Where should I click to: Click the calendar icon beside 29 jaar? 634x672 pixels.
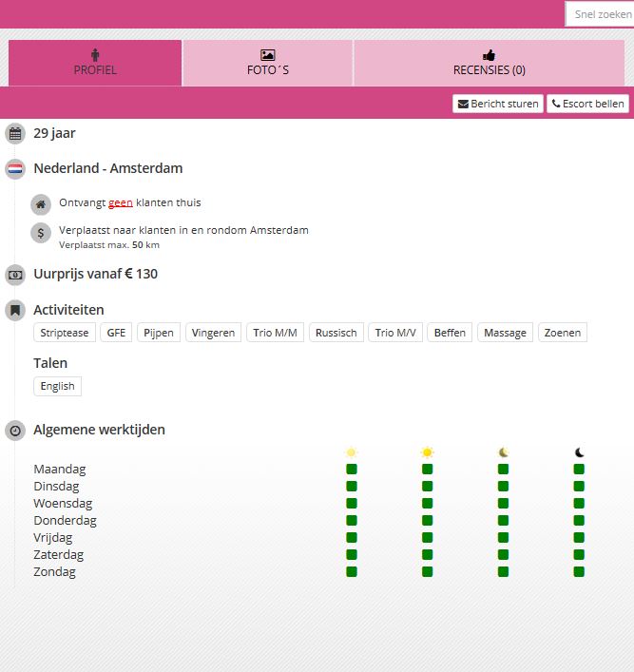15,134
